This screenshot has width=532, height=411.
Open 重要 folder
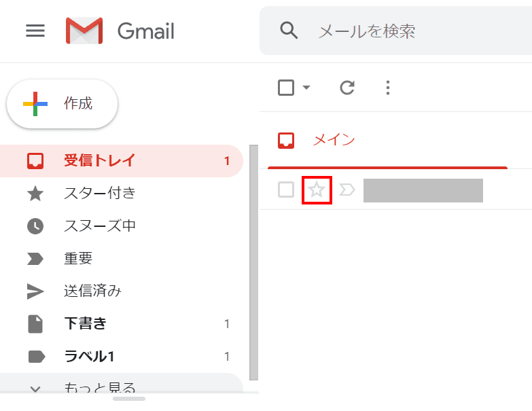click(122, 258)
